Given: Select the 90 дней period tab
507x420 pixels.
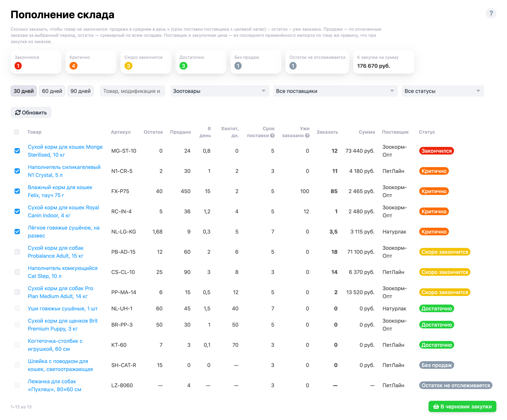Looking at the screenshot, I should tap(80, 91).
